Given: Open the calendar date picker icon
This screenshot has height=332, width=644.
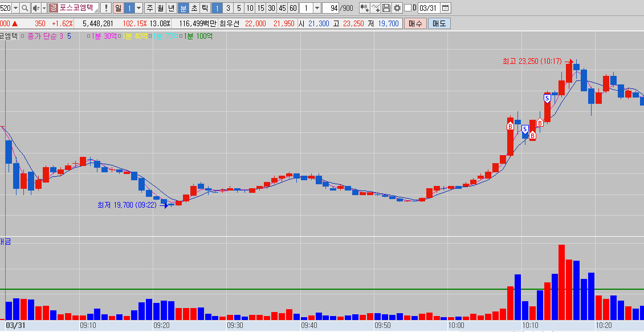Looking at the screenshot, I should tap(445, 8).
